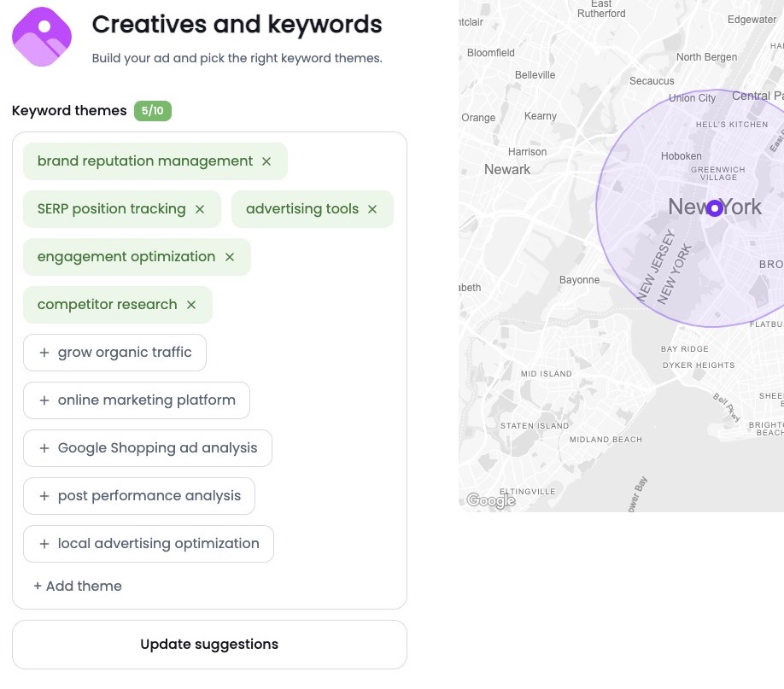
Task: Select advertising tools chip text
Action: (302, 209)
